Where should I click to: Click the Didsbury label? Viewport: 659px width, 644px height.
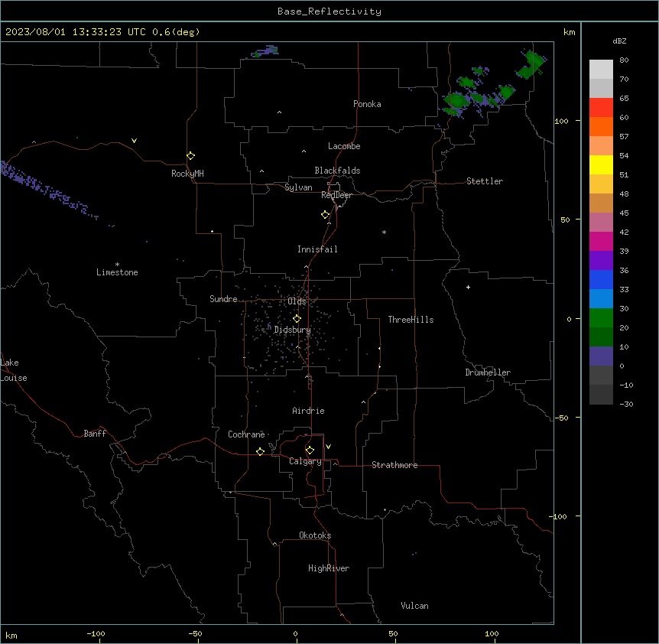[293, 330]
